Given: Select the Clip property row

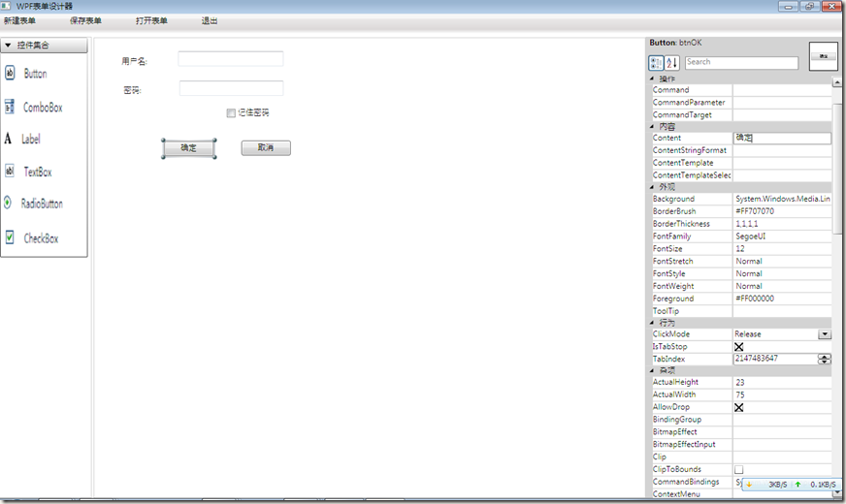Looking at the screenshot, I should [741, 457].
